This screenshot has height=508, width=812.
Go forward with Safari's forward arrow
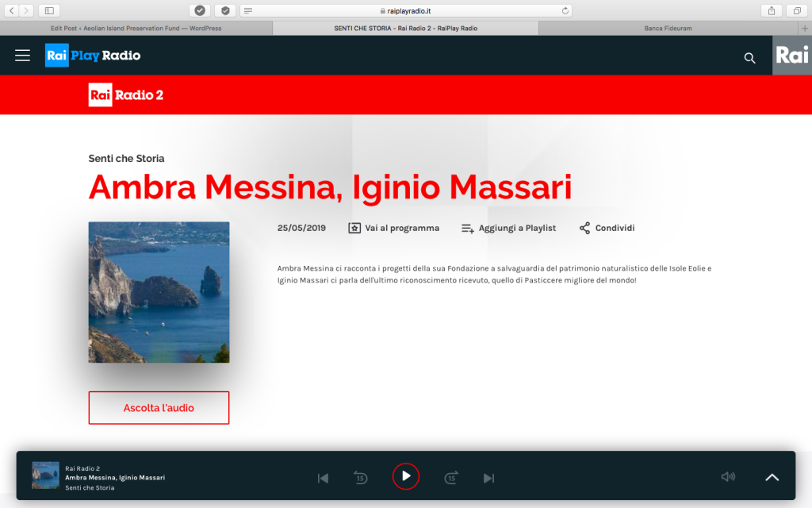point(26,10)
